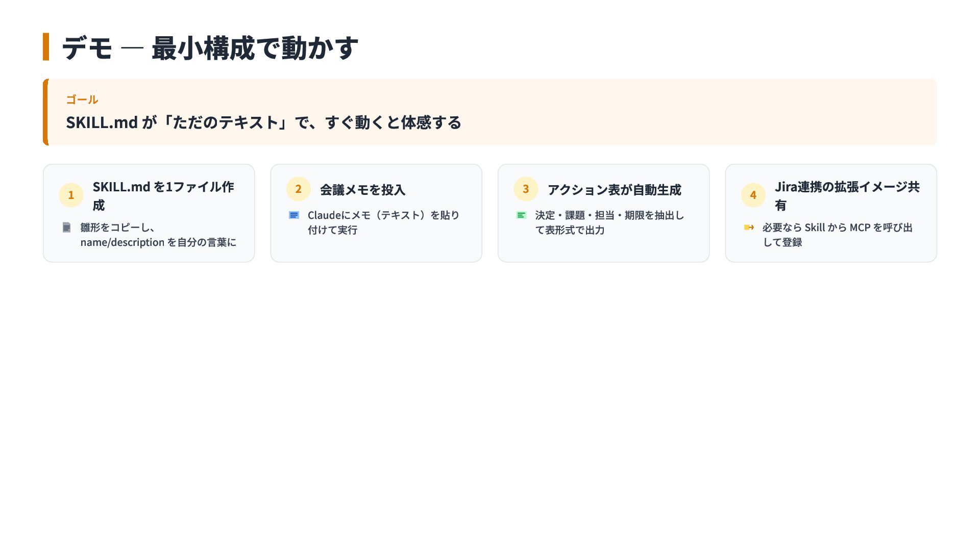980x551 pixels.
Task: Click the orange ゴール label
Action: coord(82,99)
